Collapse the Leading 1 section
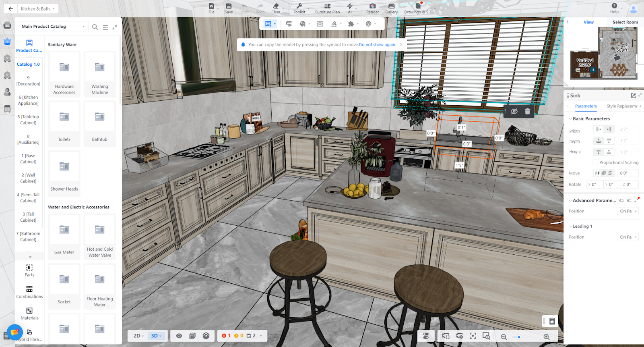 pos(570,226)
